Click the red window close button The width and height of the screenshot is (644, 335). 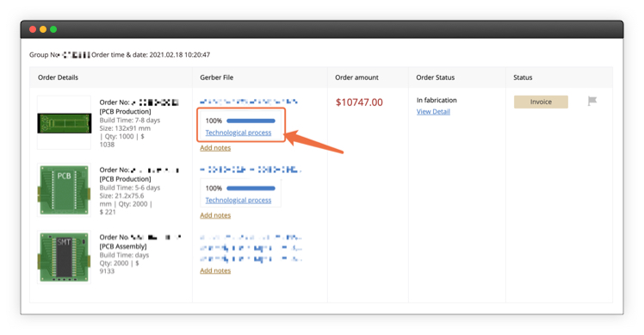(x=33, y=29)
